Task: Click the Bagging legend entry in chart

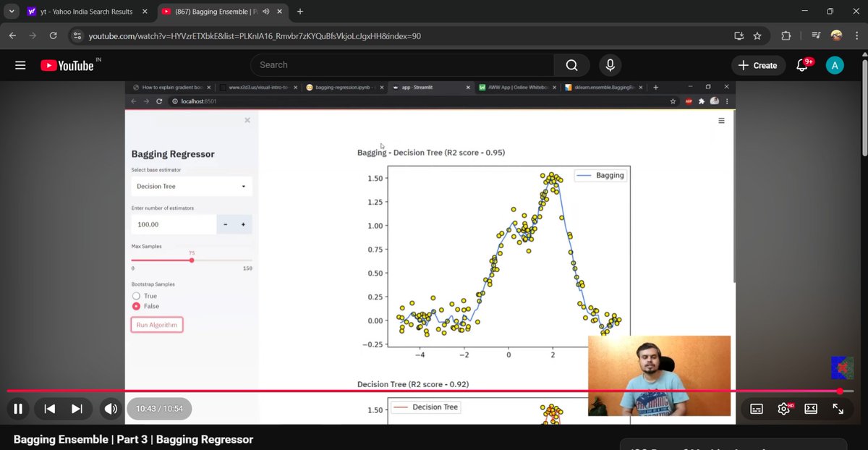Action: click(x=601, y=175)
